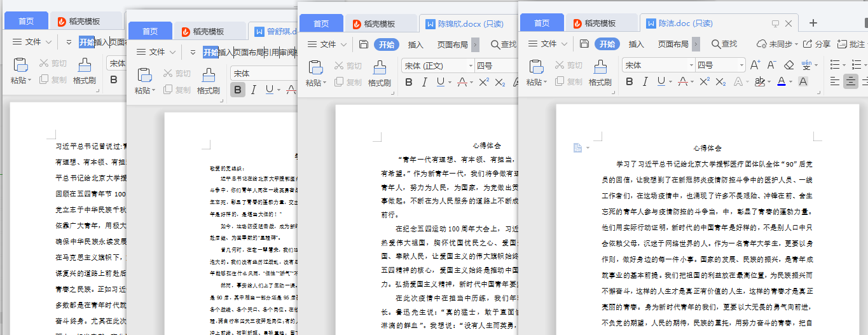Click the blue font color A in 陈洁.doc window
The height and width of the screenshot is (335, 868).
782,81
